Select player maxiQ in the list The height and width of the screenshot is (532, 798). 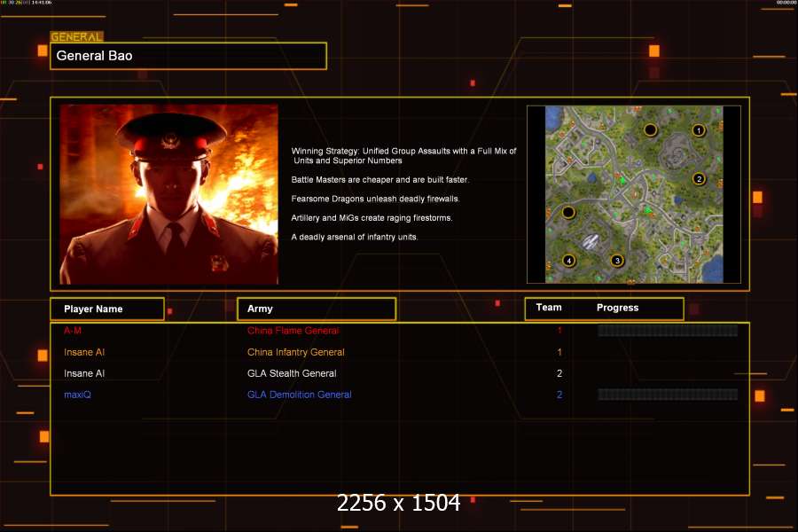click(x=79, y=395)
